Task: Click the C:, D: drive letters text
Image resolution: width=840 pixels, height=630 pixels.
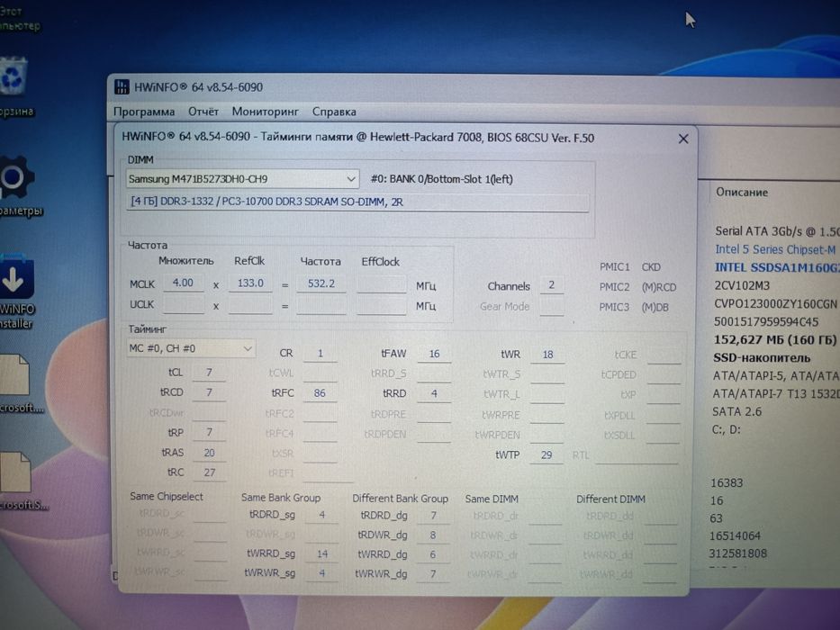Action: pos(726,429)
